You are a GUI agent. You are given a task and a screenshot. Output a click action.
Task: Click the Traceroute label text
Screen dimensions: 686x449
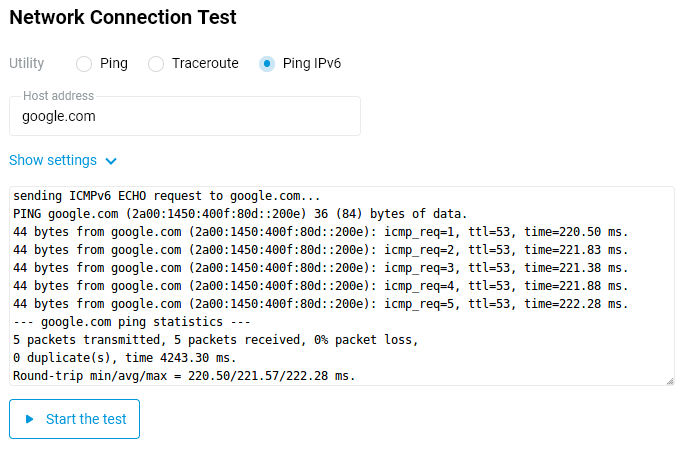pos(205,64)
